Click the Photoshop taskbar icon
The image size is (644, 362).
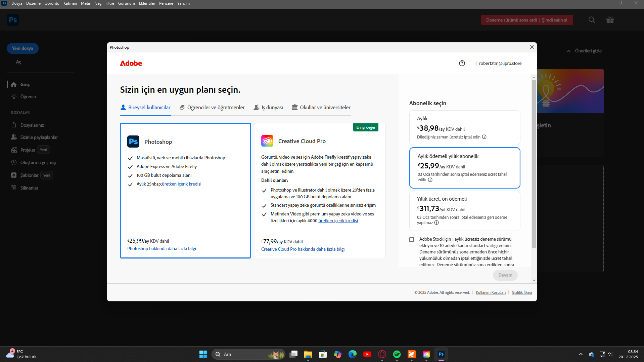click(x=441, y=354)
